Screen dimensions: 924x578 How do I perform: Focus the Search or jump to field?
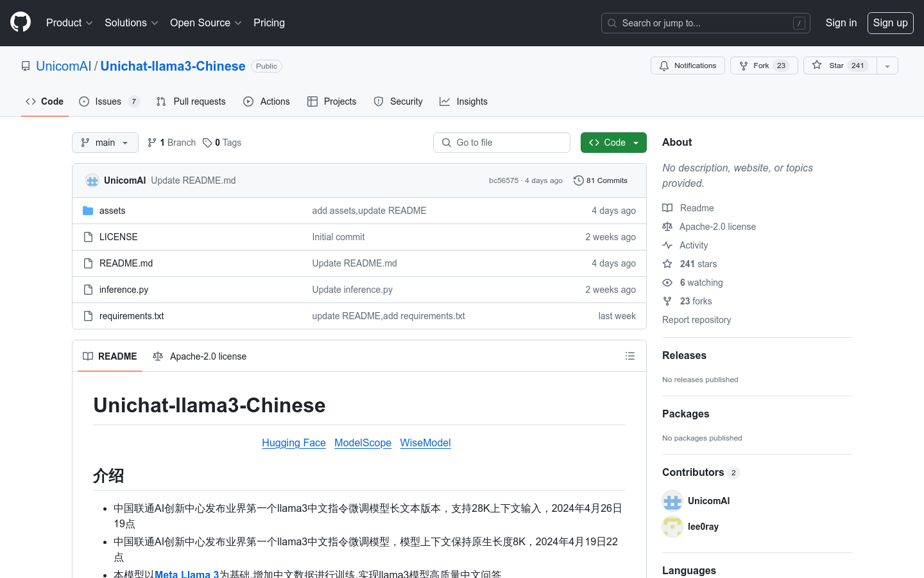tap(705, 23)
